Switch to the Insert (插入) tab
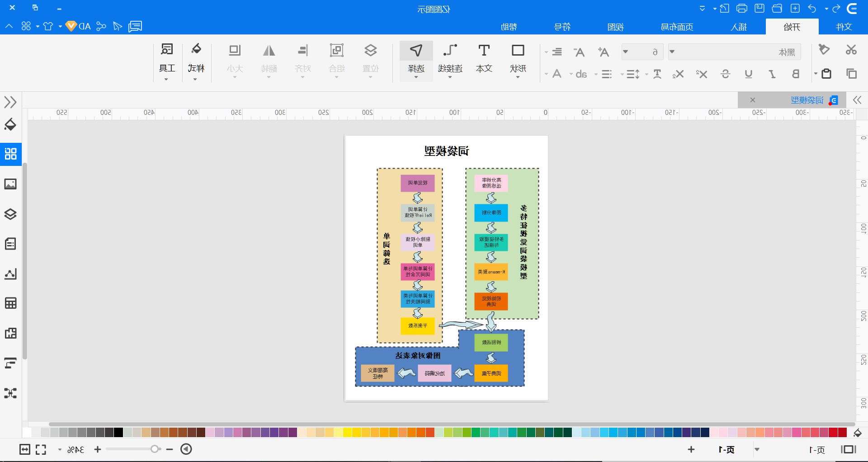This screenshot has height=462, width=868. click(x=739, y=27)
